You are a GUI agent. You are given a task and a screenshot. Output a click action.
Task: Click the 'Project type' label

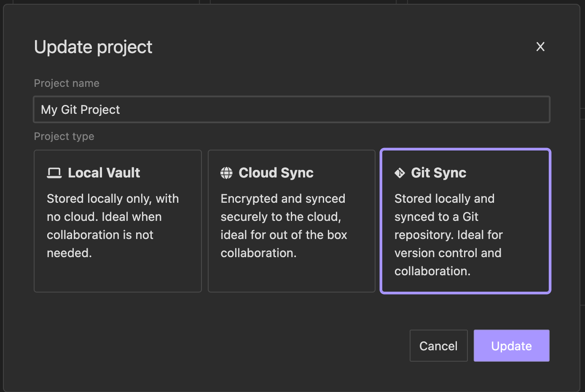(64, 137)
